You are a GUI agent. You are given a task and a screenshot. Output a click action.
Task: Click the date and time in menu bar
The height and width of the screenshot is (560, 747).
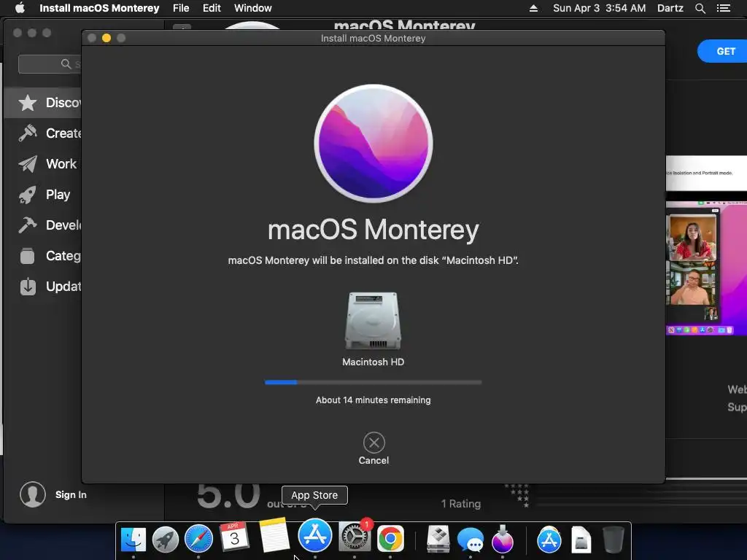tap(600, 8)
